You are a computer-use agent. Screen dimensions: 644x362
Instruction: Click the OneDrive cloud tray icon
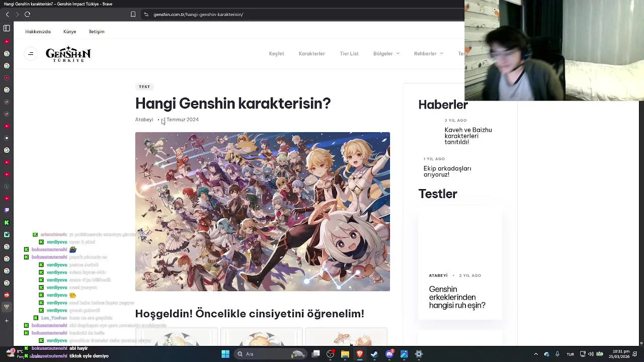coord(547,354)
